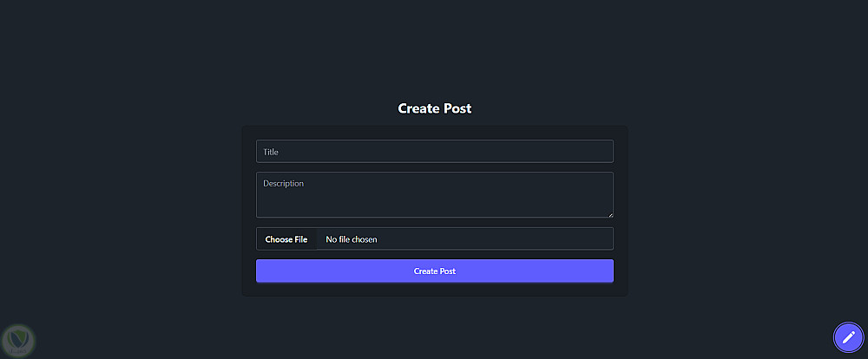This screenshot has height=359, width=868.
Task: Submit the form with Create Post
Action: point(434,271)
